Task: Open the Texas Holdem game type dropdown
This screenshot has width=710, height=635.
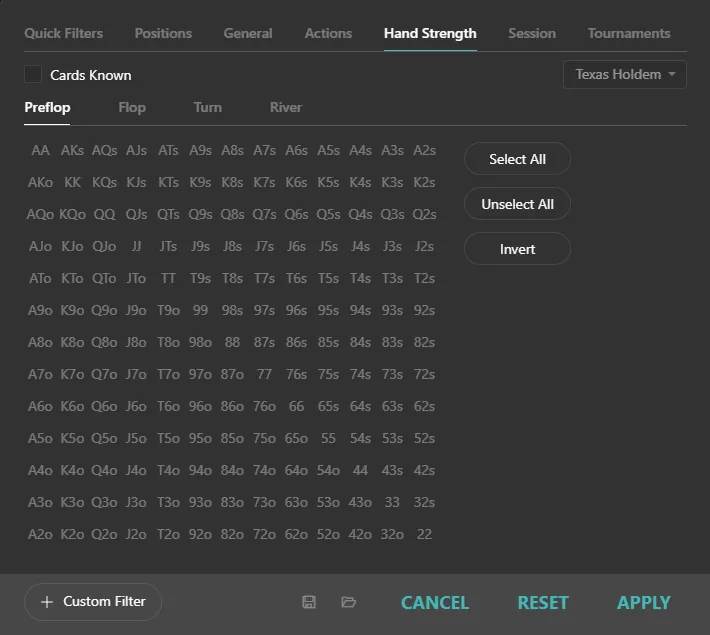Action: click(x=625, y=75)
